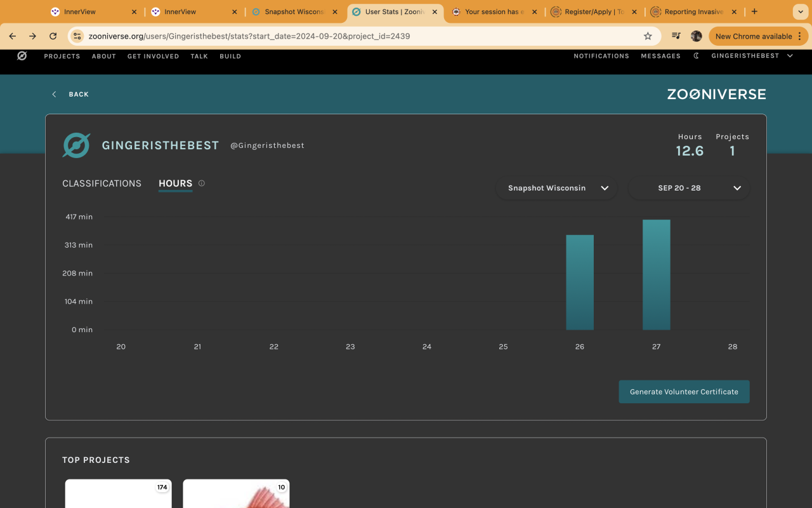Switch to the Your session has expired tab

point(494,11)
